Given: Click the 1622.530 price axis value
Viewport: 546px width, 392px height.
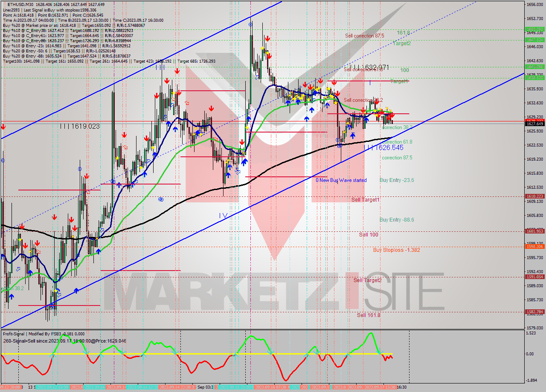Looking at the screenshot, I should click(534, 145).
